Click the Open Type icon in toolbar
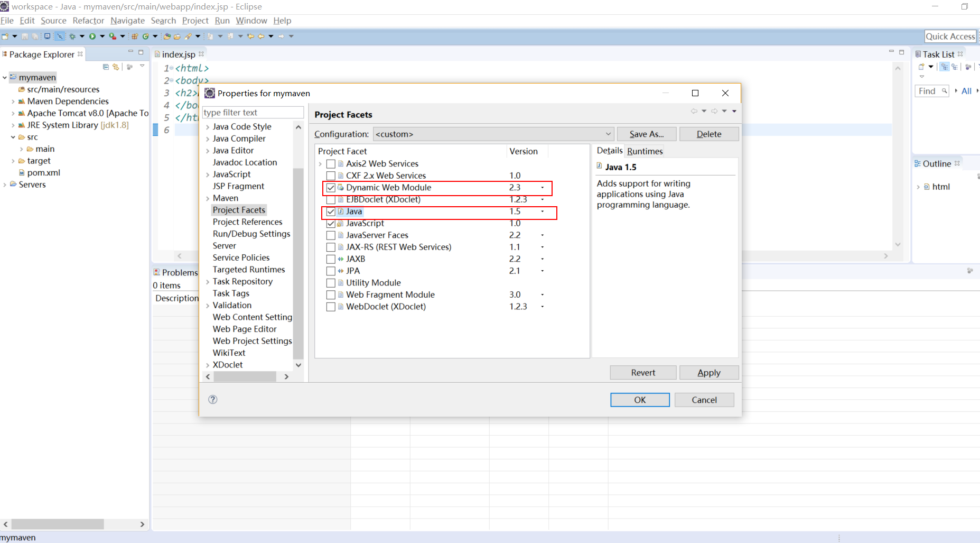The image size is (980, 543). [x=167, y=36]
